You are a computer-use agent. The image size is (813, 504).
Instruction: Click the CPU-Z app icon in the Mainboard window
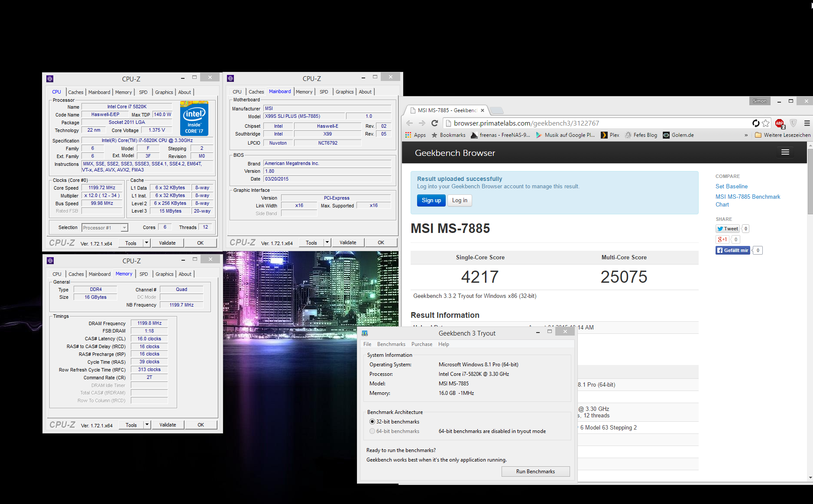click(230, 78)
